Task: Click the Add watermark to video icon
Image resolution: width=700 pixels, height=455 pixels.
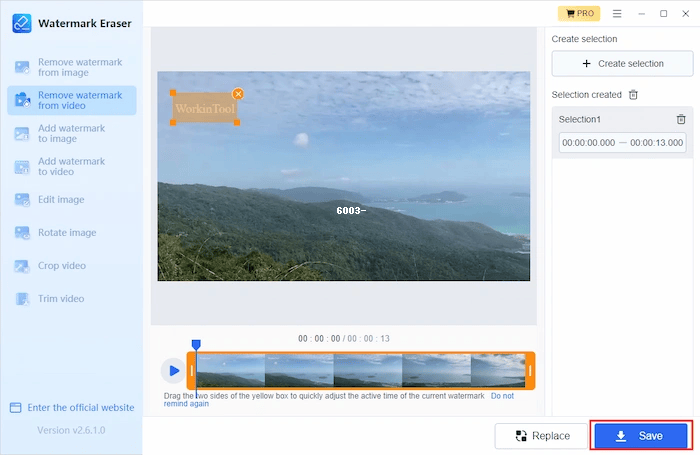Action: [22, 167]
